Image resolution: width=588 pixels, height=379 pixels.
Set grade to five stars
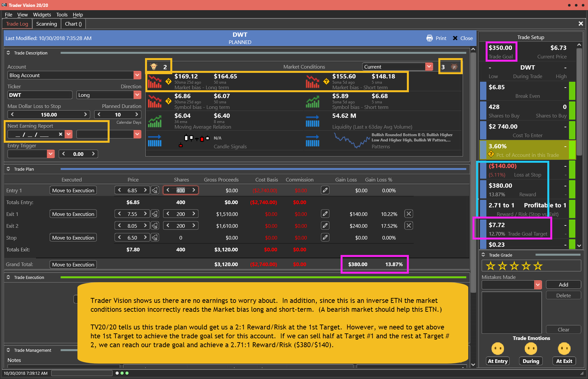click(538, 266)
